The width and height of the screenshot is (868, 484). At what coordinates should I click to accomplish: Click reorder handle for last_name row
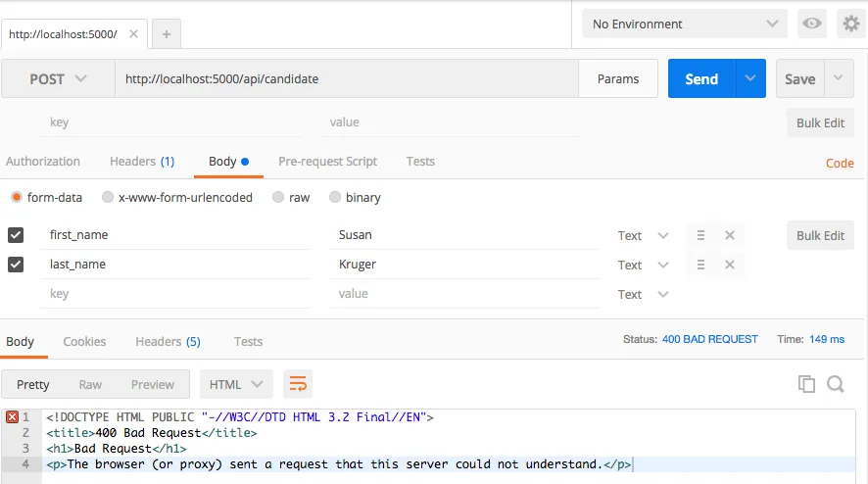[700, 265]
